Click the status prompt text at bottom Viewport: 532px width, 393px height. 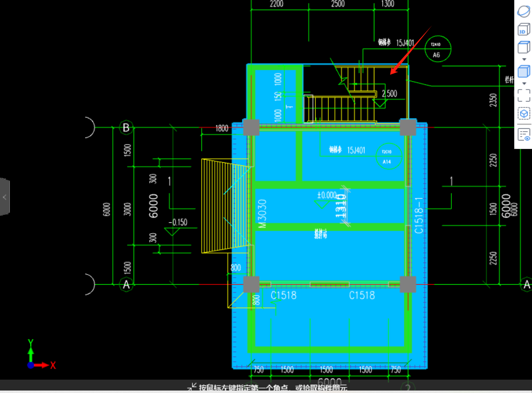click(x=273, y=388)
